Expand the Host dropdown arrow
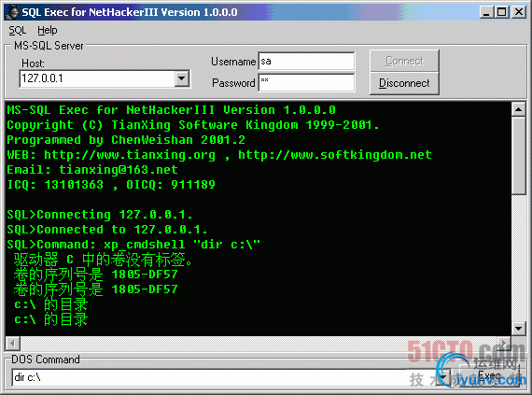The height and width of the screenshot is (395, 532). point(182,78)
